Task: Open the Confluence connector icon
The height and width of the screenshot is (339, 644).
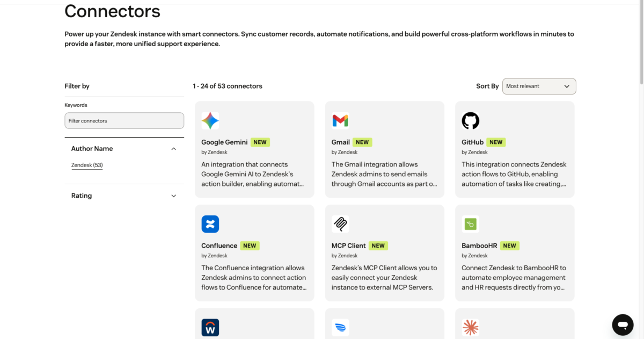Action: [x=210, y=224]
